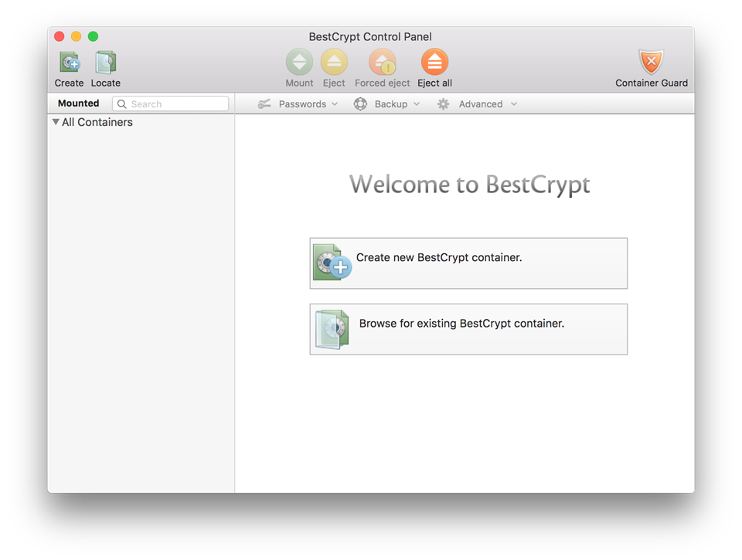Click the Locate container toolbar icon

click(x=106, y=63)
